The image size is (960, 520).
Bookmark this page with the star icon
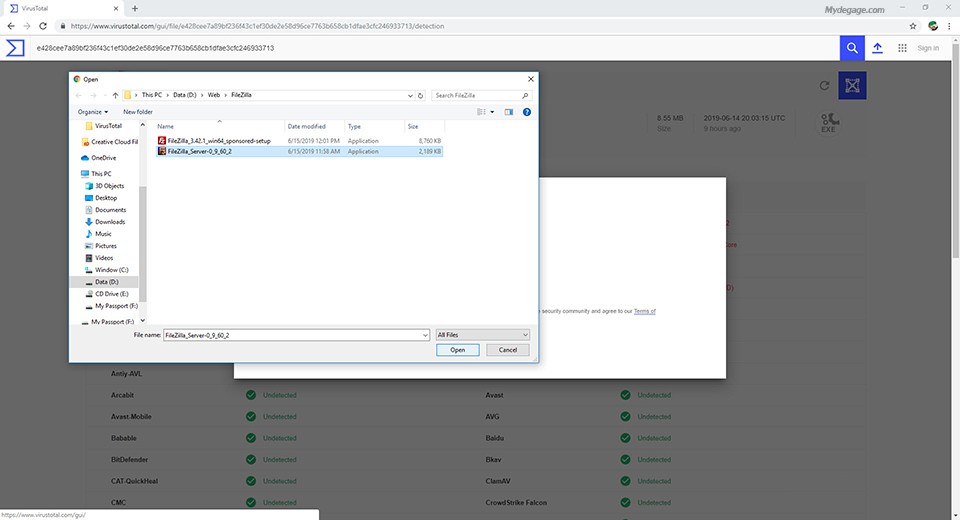913,26
